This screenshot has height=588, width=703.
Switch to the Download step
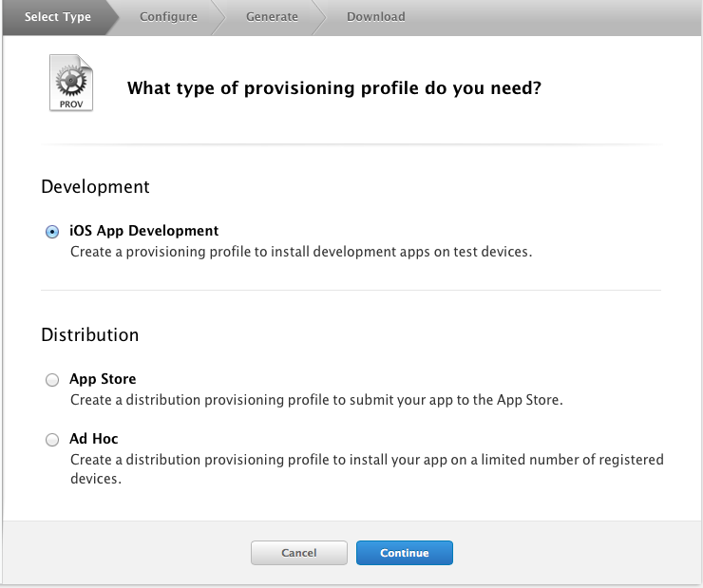(x=375, y=17)
